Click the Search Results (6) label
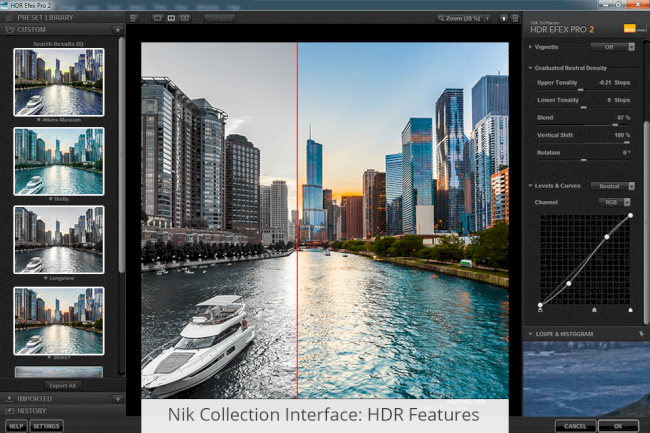 pyautogui.click(x=58, y=44)
